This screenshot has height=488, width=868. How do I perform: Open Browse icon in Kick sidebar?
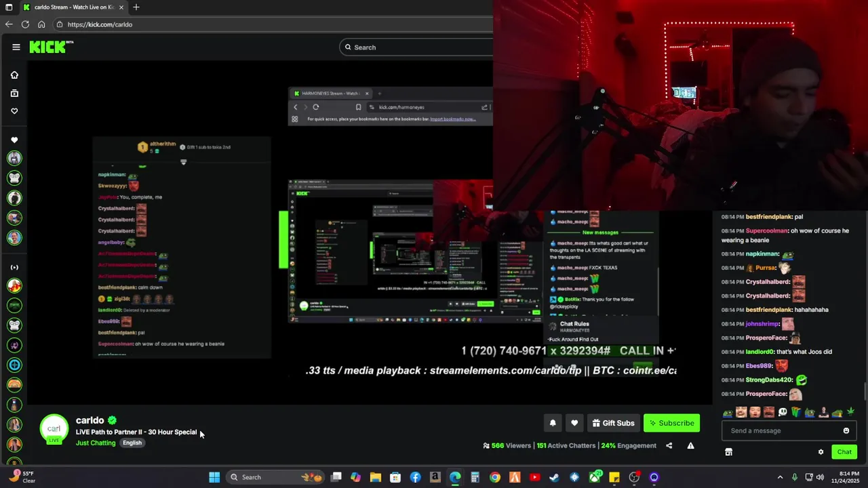[14, 93]
